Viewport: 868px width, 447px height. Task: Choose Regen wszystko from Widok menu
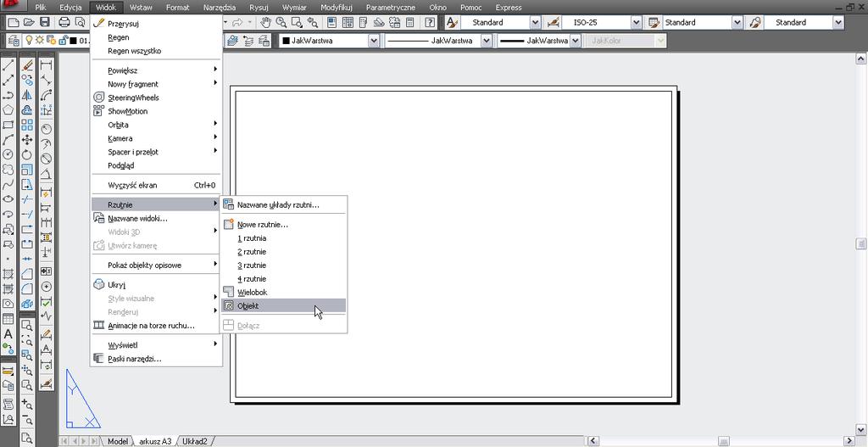click(x=156, y=50)
